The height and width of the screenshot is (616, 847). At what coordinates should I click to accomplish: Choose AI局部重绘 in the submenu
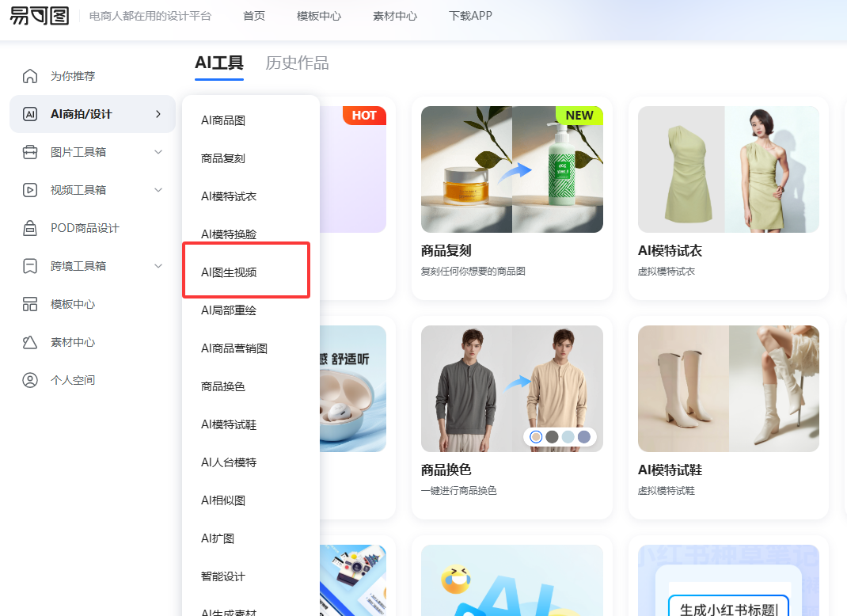[229, 310]
